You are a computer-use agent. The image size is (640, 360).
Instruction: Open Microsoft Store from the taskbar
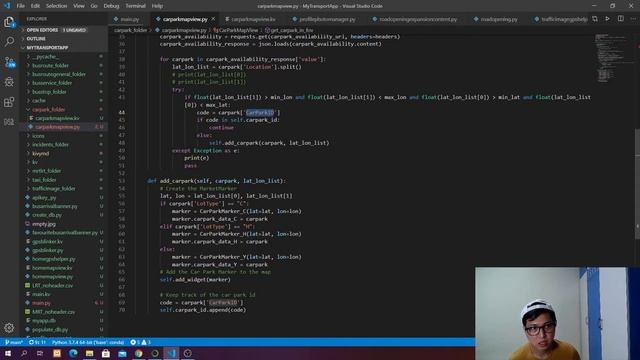click(106, 353)
